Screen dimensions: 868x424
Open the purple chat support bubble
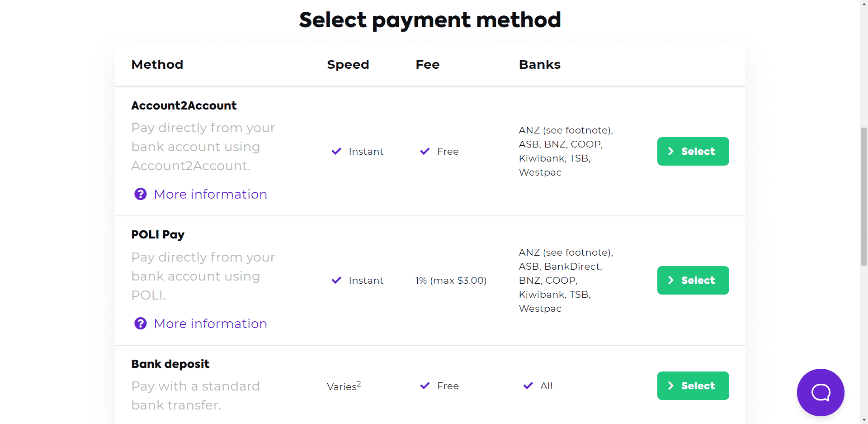[x=820, y=392]
